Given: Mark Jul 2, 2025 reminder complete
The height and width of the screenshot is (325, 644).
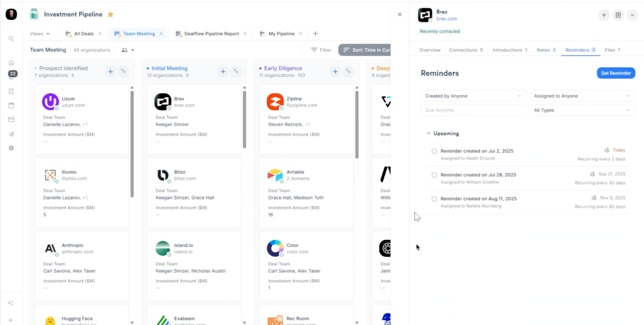Looking at the screenshot, I should (x=434, y=151).
